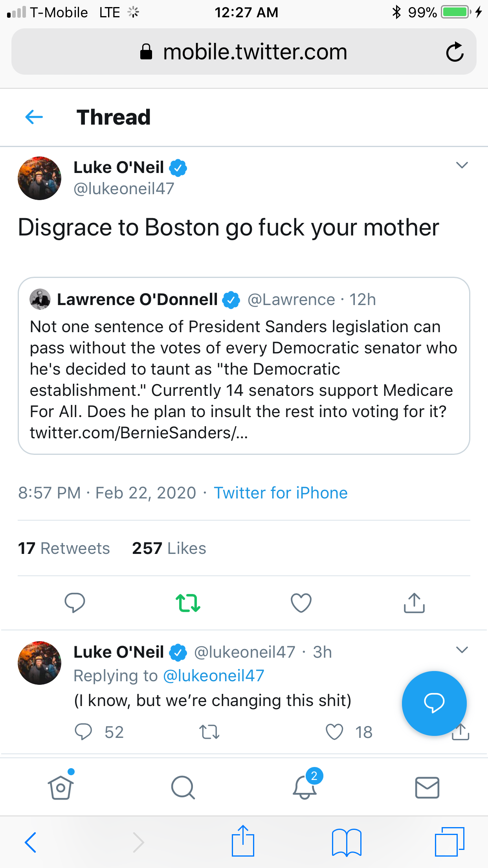
Task: Like the reply tweet with 18 likes
Action: pos(335,732)
